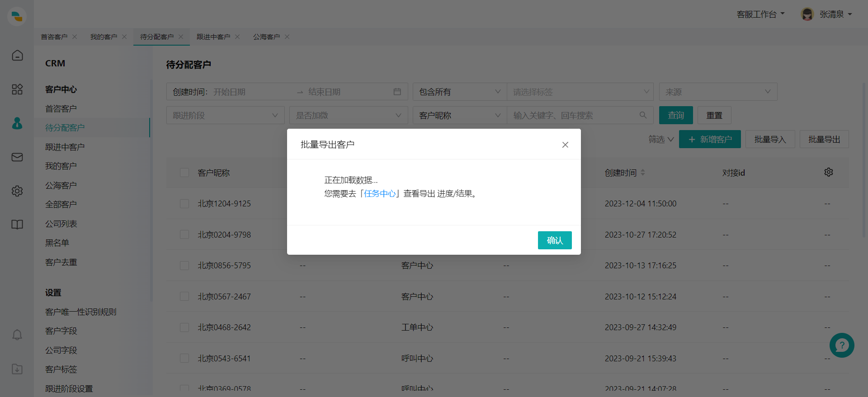Open the download tasks icon in sidebar
This screenshot has width=868, height=397.
pos(17,369)
